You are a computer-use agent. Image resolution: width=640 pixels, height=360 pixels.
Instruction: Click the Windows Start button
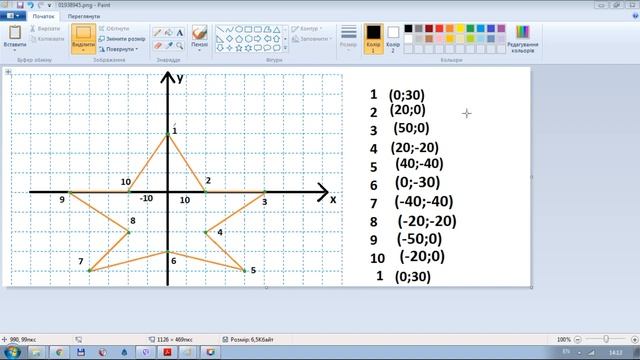pyautogui.click(x=12, y=352)
